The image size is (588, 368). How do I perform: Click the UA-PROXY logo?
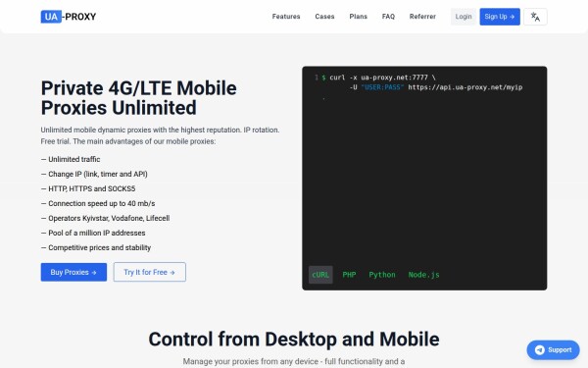pyautogui.click(x=69, y=17)
